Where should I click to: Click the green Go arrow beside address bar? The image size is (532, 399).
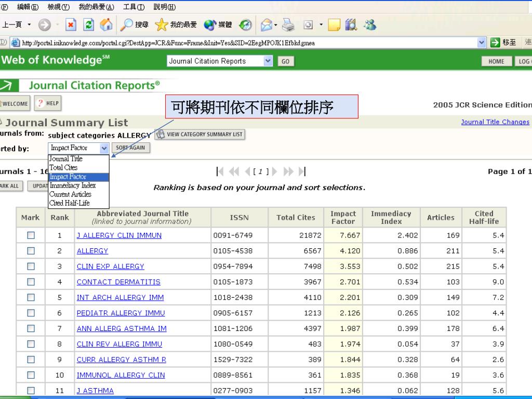495,43
